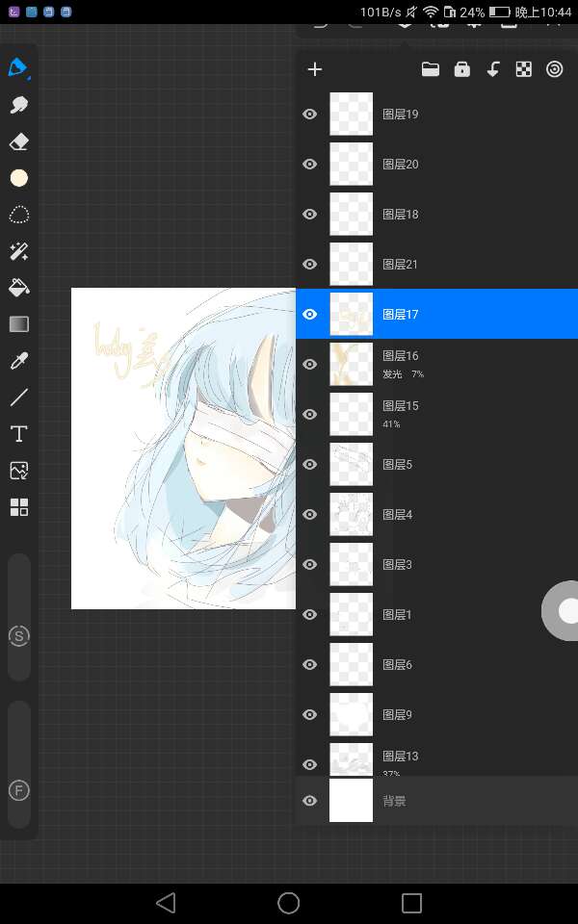Select the smudge blend tool
This screenshot has width=578, height=924.
(x=18, y=105)
